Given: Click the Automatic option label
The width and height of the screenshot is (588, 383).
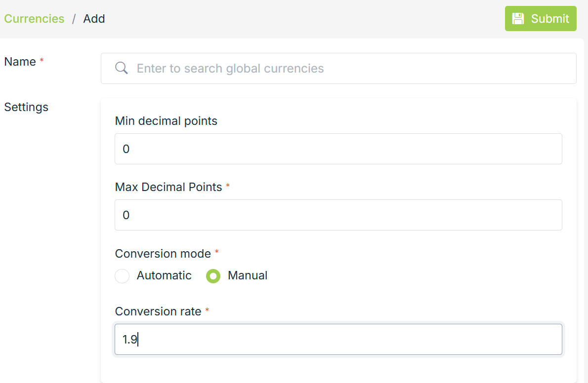Looking at the screenshot, I should pos(164,275).
